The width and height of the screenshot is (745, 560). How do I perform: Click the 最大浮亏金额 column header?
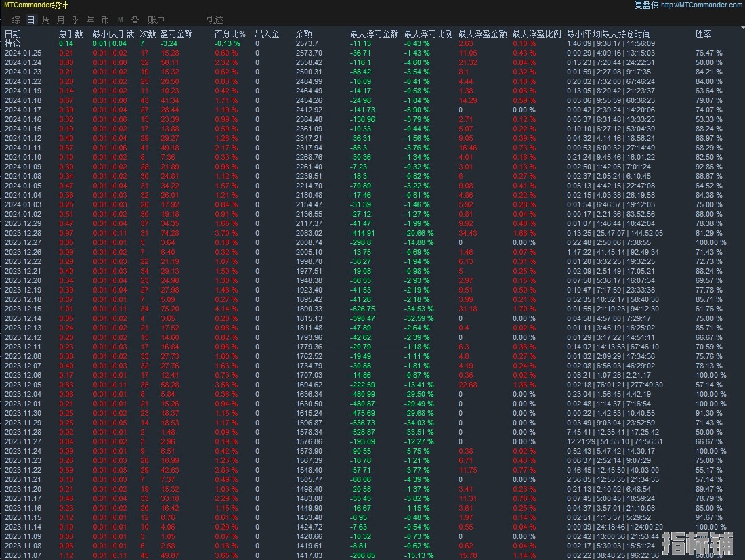point(374,34)
